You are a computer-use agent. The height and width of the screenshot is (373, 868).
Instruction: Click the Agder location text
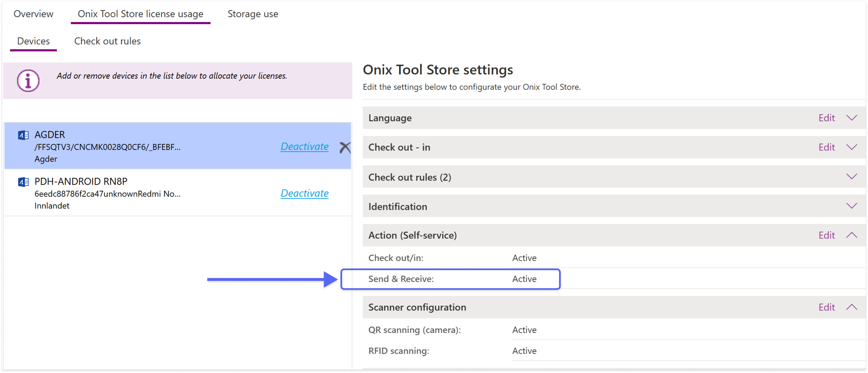[x=46, y=159]
